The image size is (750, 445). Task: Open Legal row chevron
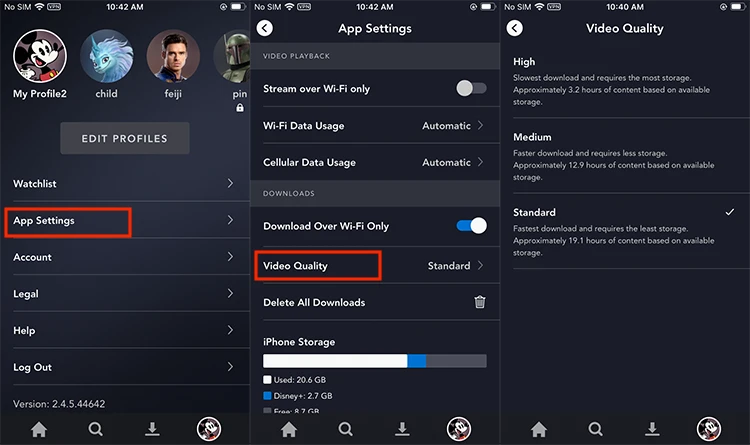coord(230,293)
